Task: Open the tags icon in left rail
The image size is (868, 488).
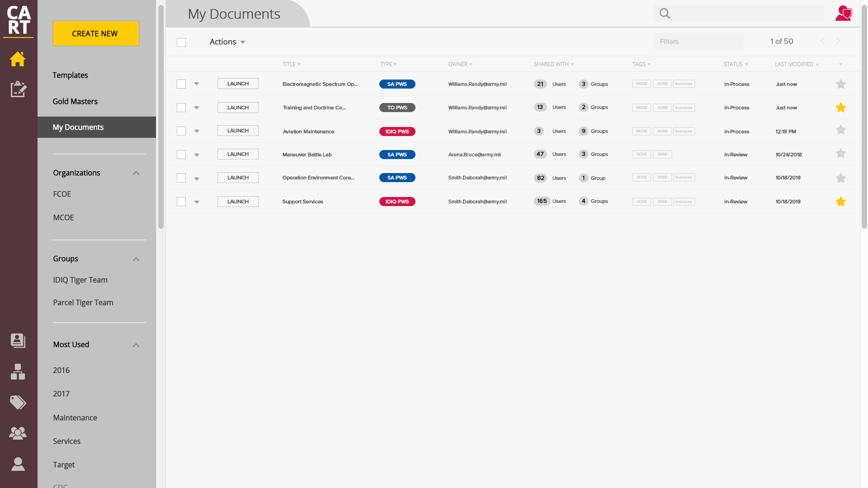Action: coord(18,402)
